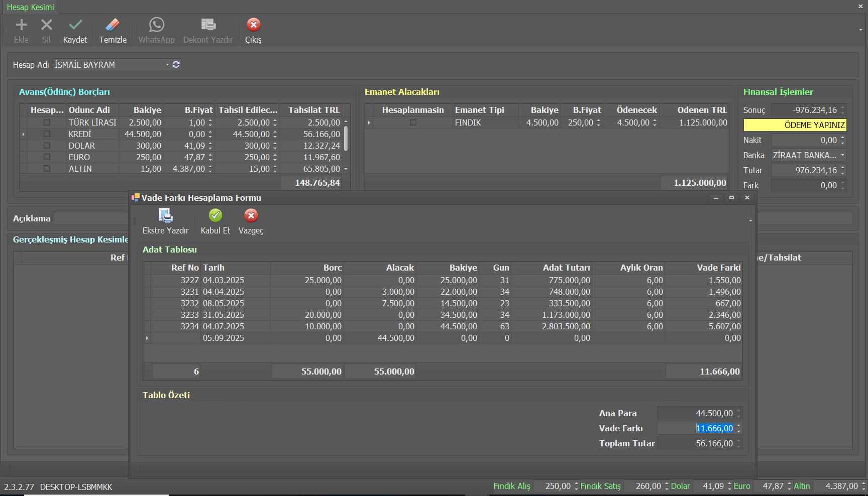Tick the TÜRK LİRASI row checkbox
Screen dimensions: 868x496
47,122
